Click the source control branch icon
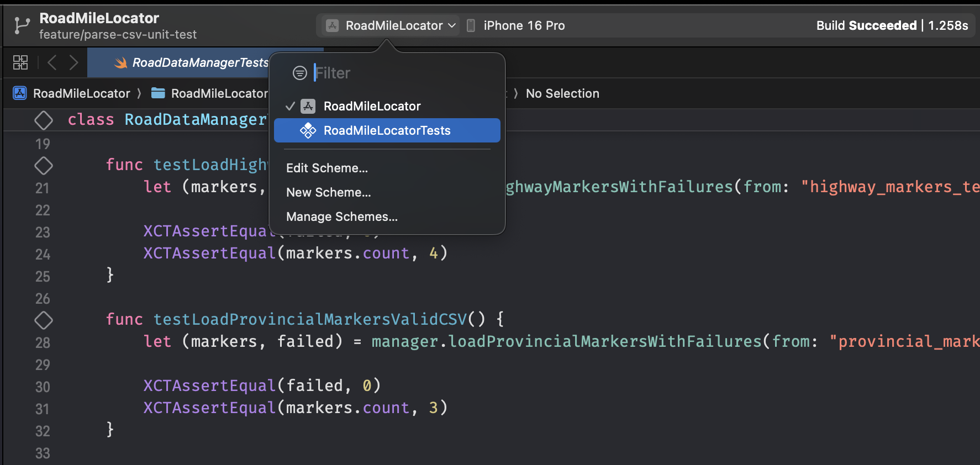Image resolution: width=980 pixels, height=465 pixels. click(22, 25)
